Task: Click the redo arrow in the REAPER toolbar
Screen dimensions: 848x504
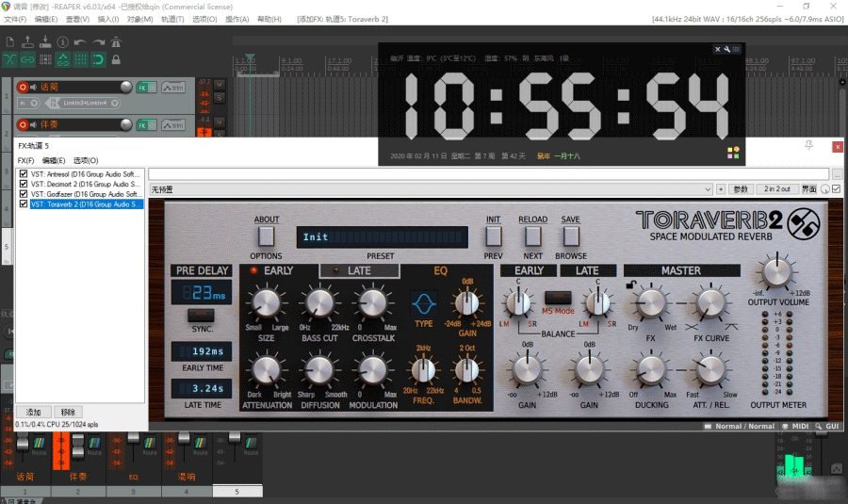Action: click(98, 42)
